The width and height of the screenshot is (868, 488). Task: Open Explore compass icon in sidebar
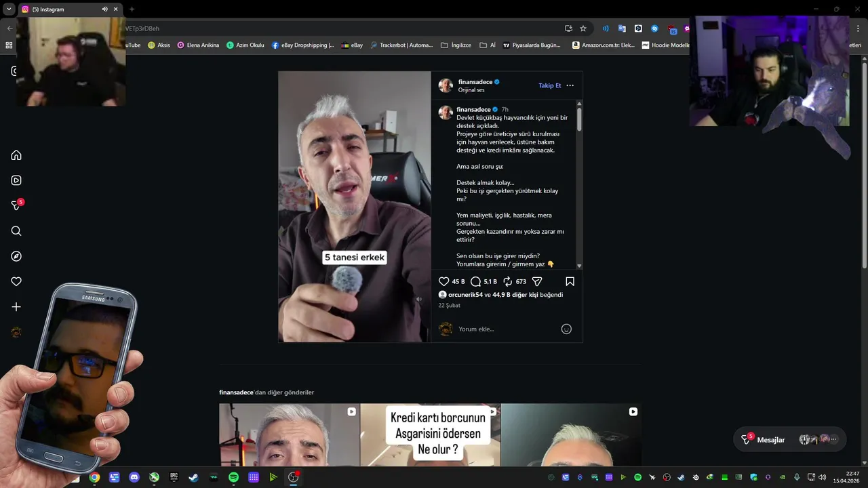pyautogui.click(x=16, y=256)
